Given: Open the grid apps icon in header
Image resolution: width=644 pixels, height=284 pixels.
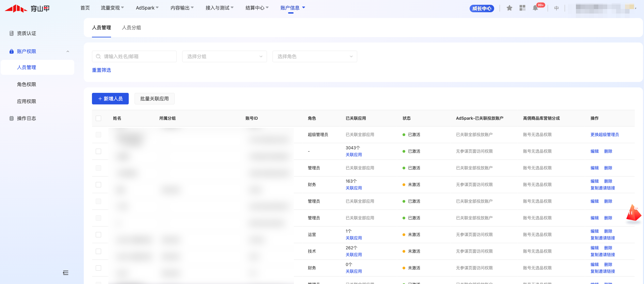Looking at the screenshot, I should [x=522, y=8].
